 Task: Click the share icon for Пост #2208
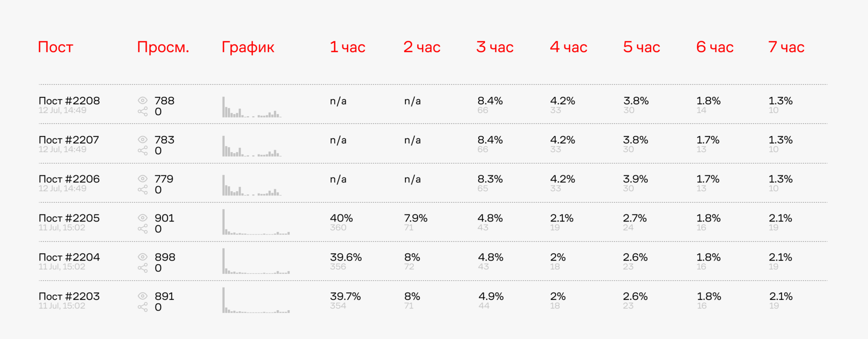(143, 111)
